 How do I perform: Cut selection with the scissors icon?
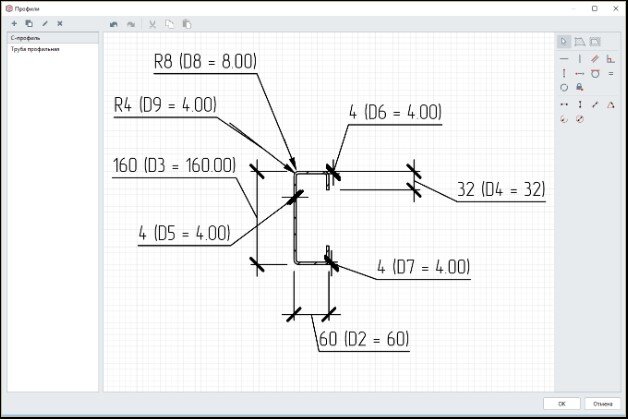point(152,24)
